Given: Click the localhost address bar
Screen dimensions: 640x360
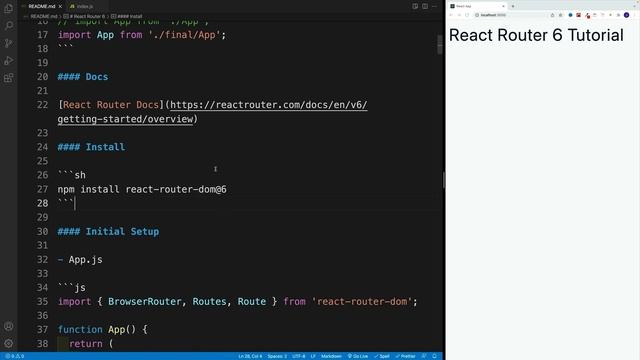Looking at the screenshot, I should [510, 15].
